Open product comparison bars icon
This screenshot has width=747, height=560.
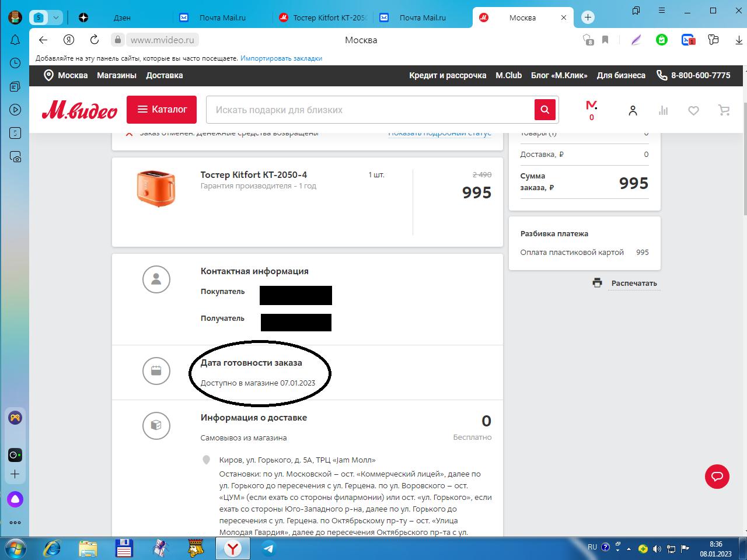click(x=663, y=110)
